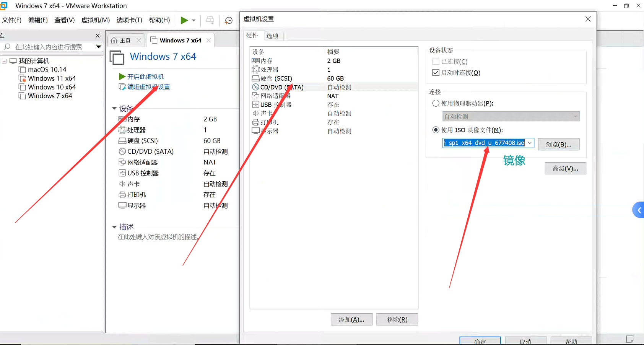Open the library search dropdown arrow
This screenshot has height=345, width=644.
pyautogui.click(x=99, y=47)
